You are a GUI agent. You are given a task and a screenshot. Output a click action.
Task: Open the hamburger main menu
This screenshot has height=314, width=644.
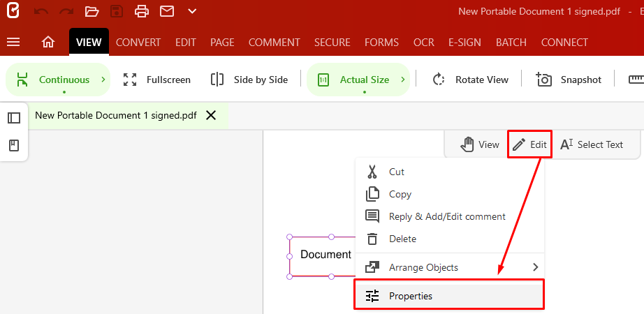click(13, 43)
